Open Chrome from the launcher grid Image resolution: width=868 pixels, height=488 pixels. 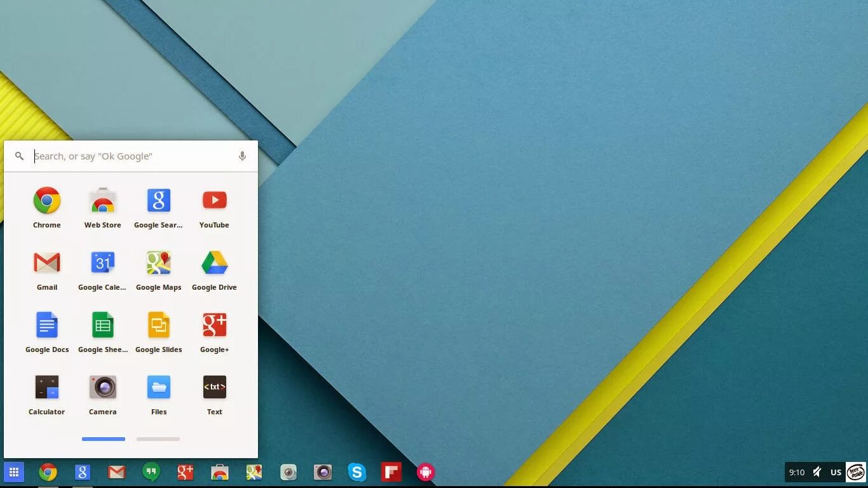point(47,201)
